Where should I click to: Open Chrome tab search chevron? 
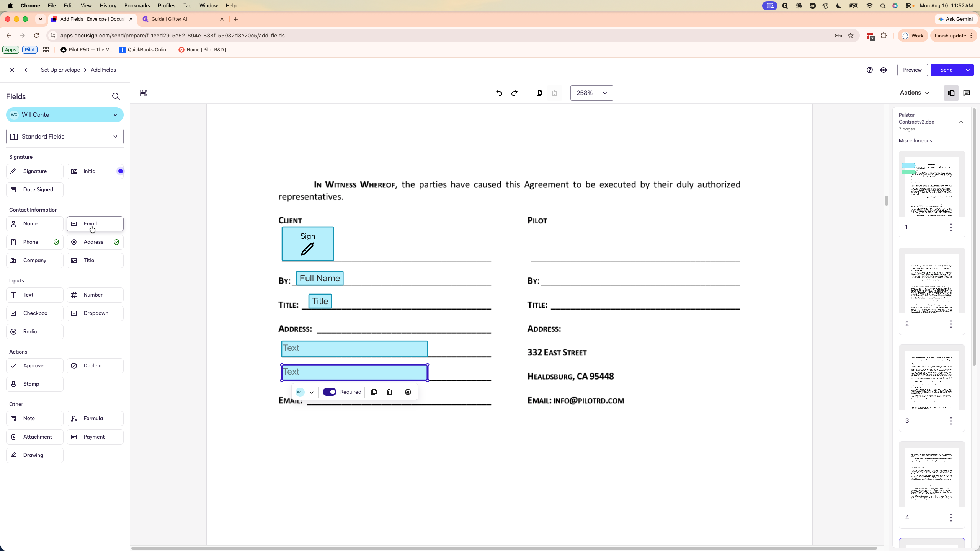tap(40, 19)
